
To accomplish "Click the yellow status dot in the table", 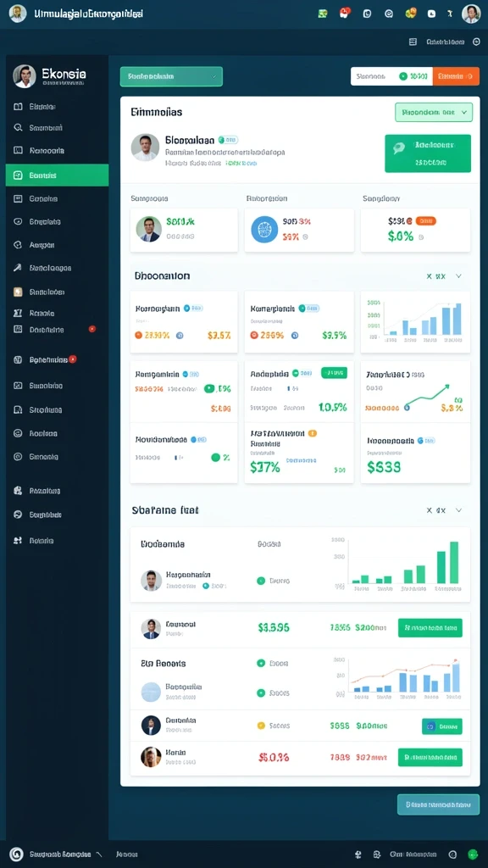I will 261,726.
